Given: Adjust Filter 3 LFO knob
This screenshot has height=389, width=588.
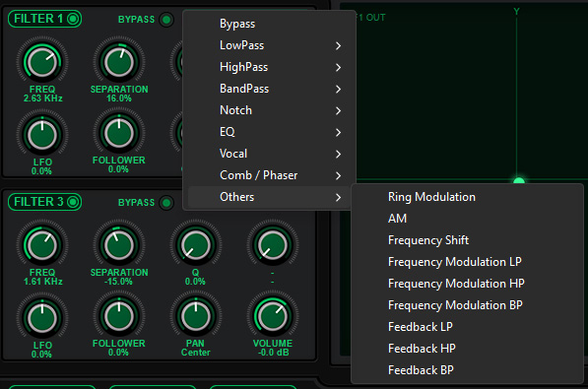Looking at the screenshot, I should click(42, 317).
